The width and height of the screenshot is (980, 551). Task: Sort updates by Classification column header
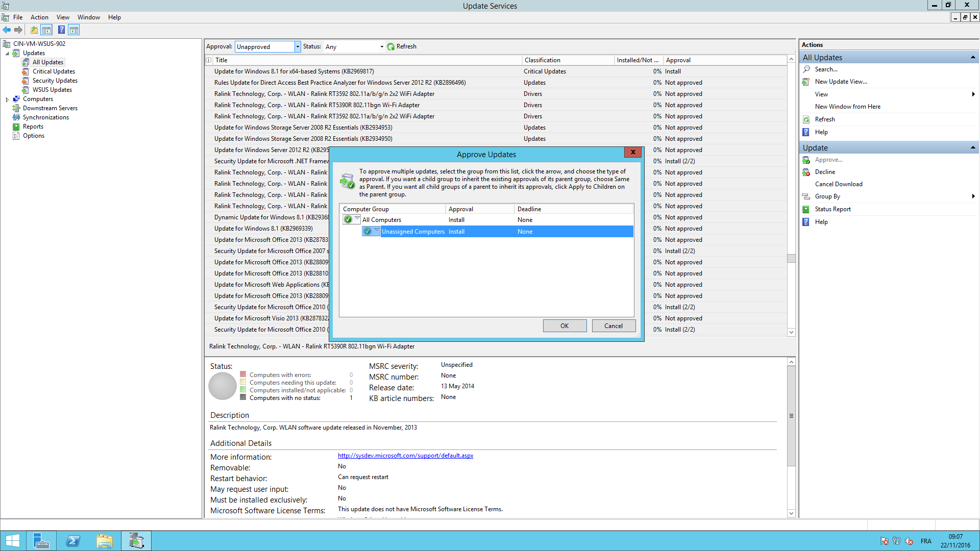[x=568, y=60]
